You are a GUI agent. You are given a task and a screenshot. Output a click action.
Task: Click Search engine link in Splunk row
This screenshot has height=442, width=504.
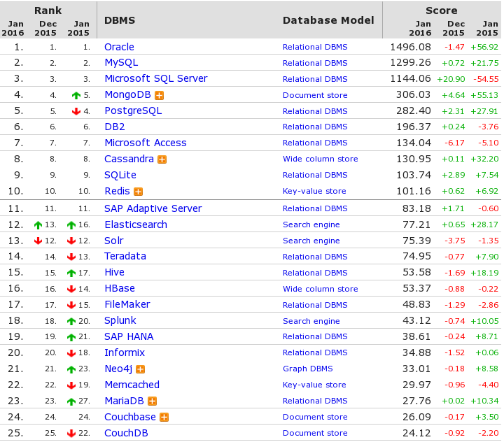[x=311, y=321]
